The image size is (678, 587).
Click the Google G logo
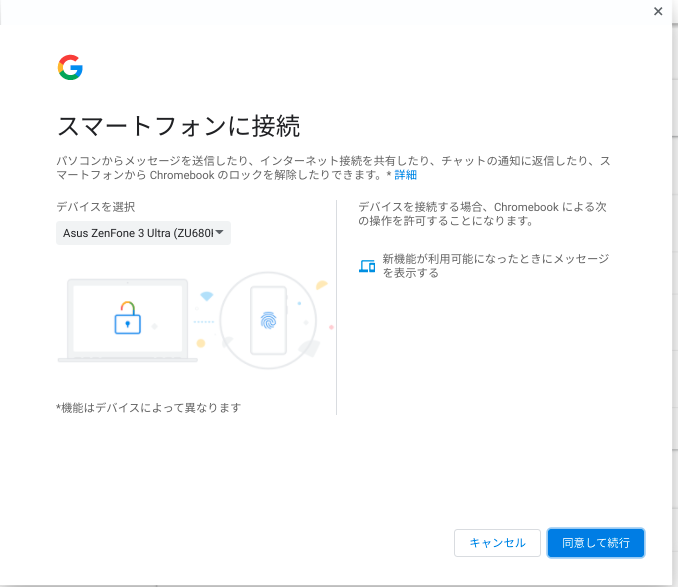coord(70,67)
